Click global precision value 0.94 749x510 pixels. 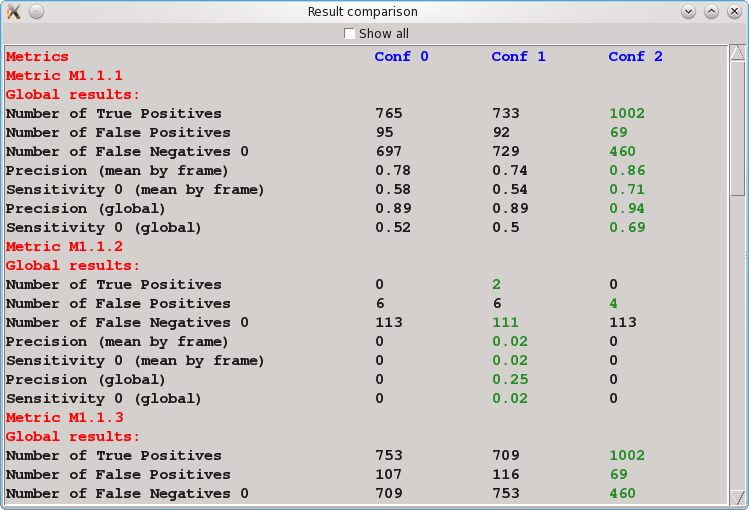tap(627, 209)
